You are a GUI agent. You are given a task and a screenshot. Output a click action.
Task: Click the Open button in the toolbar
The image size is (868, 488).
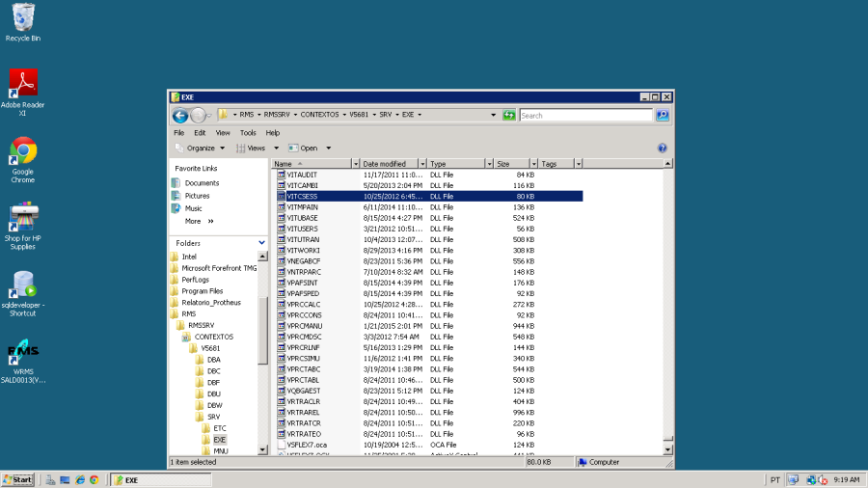click(x=304, y=149)
